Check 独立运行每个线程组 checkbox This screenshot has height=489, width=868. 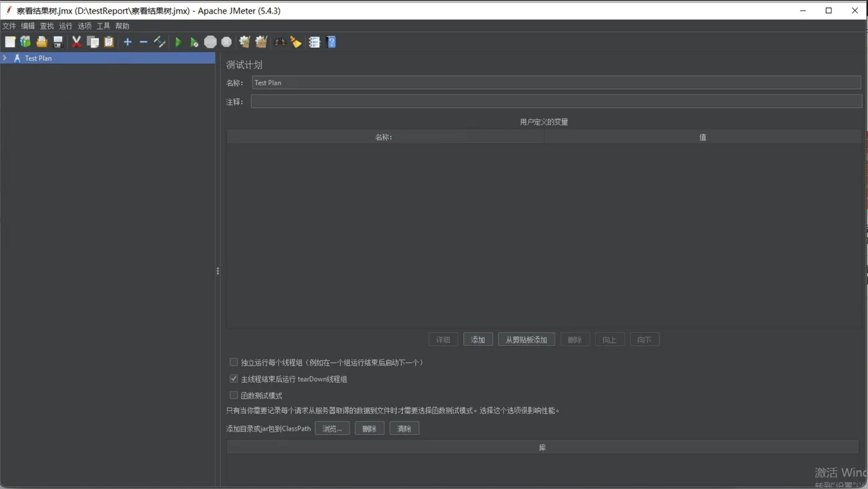[234, 362]
